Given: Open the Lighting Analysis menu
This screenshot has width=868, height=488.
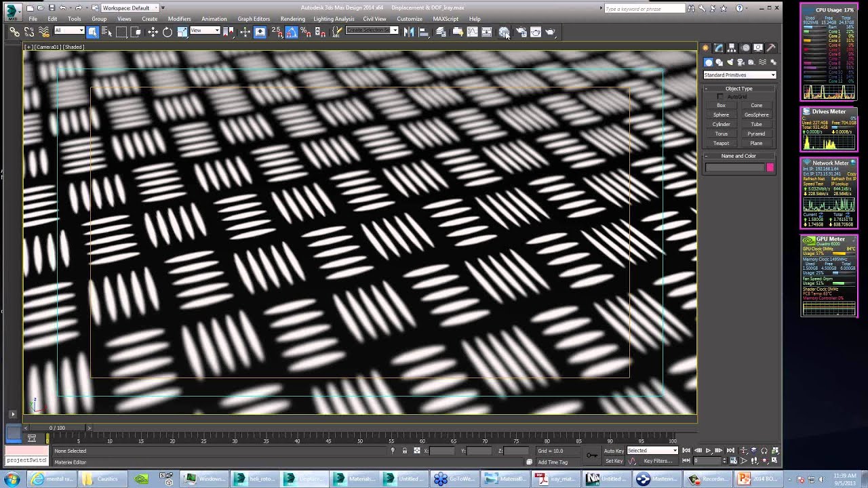Looking at the screenshot, I should pyautogui.click(x=334, y=19).
